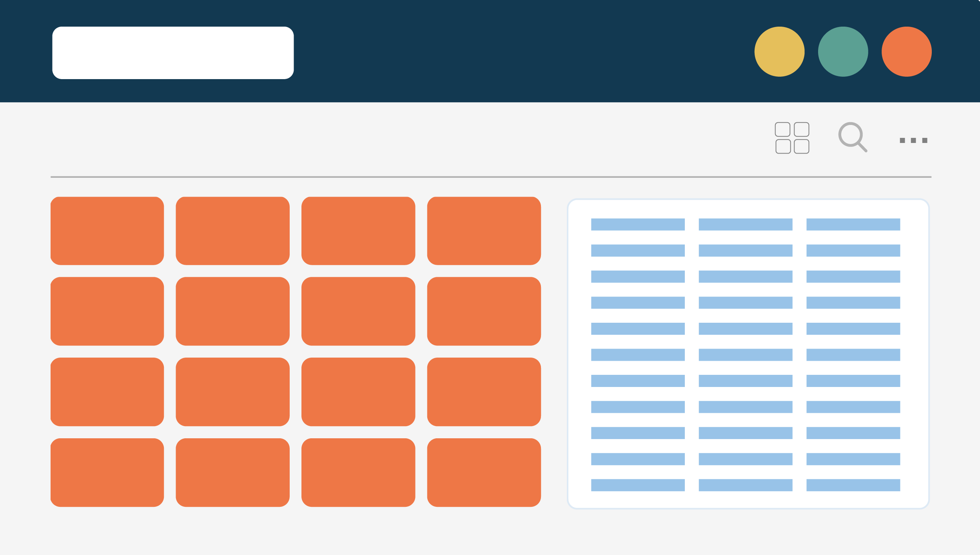Click top-left blue bar in white panel
980x555 pixels.
coord(638,224)
